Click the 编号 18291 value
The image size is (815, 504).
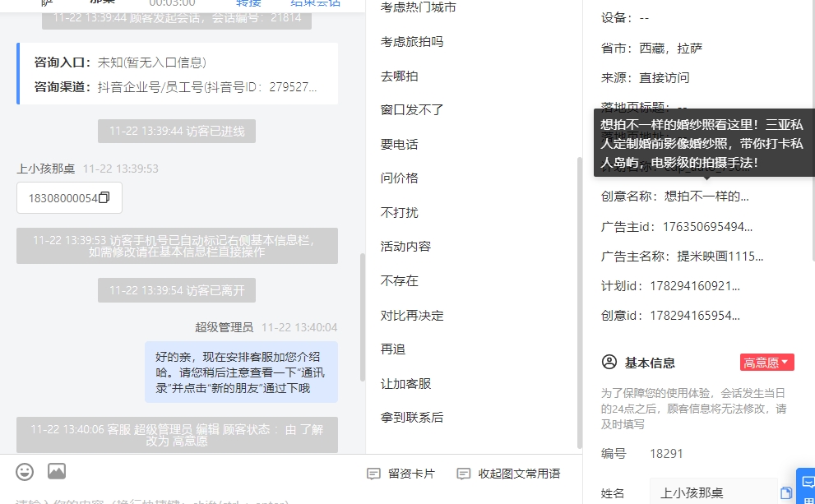pos(666,454)
